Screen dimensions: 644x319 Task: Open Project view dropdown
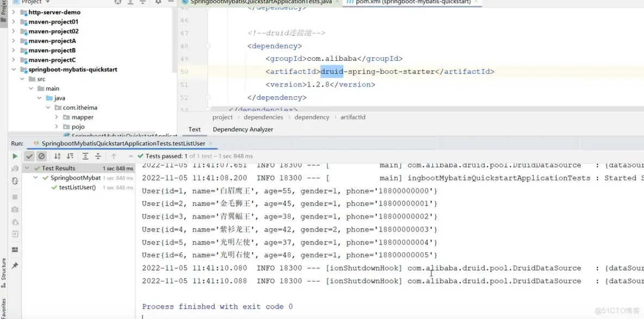pyautogui.click(x=48, y=2)
